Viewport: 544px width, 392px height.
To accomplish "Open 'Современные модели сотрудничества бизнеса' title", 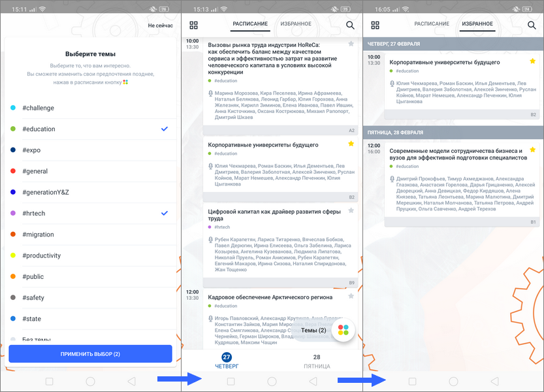I will click(x=458, y=154).
